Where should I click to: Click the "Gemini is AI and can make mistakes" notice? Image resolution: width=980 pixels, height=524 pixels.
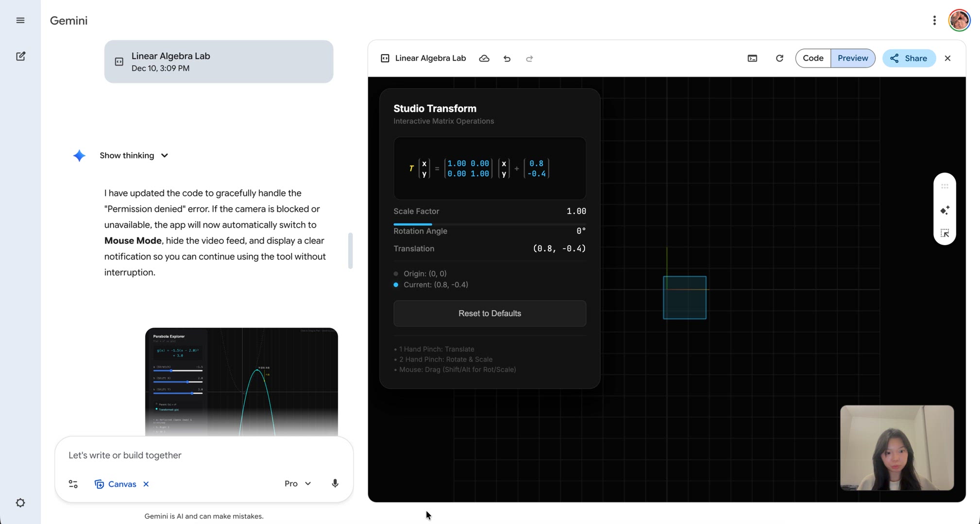point(204,516)
